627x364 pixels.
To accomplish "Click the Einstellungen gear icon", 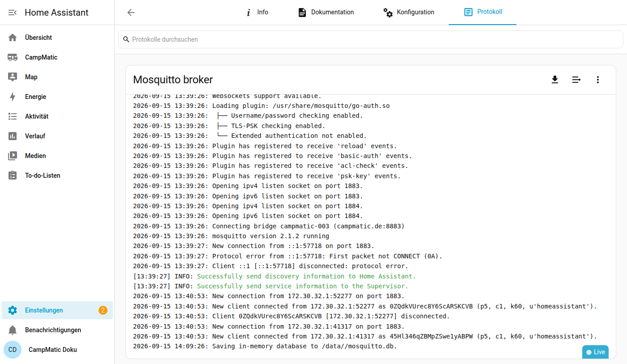I will coord(13,310).
